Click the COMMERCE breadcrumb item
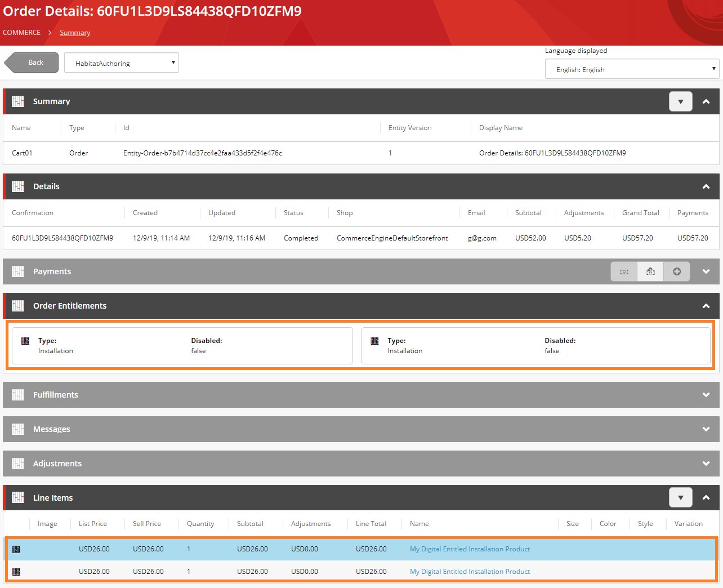The width and height of the screenshot is (723, 588). (21, 32)
